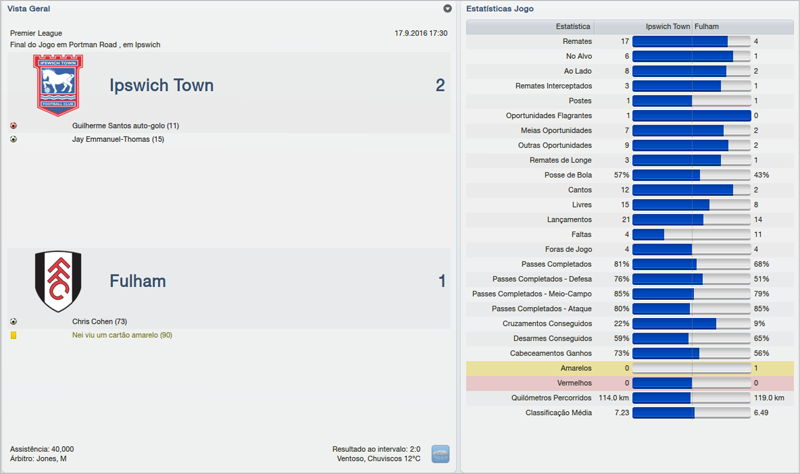Click the rainy weather icon

440,454
